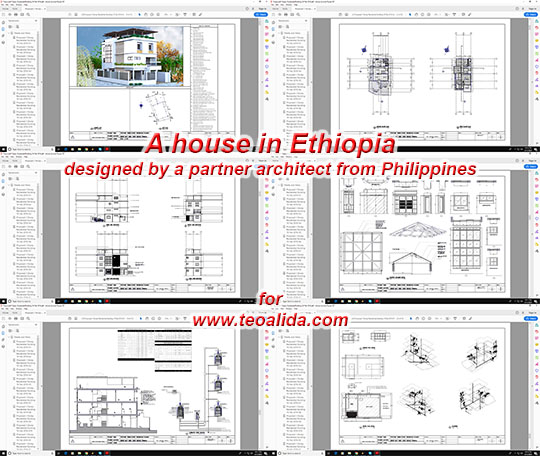
Task: Close Bookmarks panel in house rendering window
Action: (36, 21)
